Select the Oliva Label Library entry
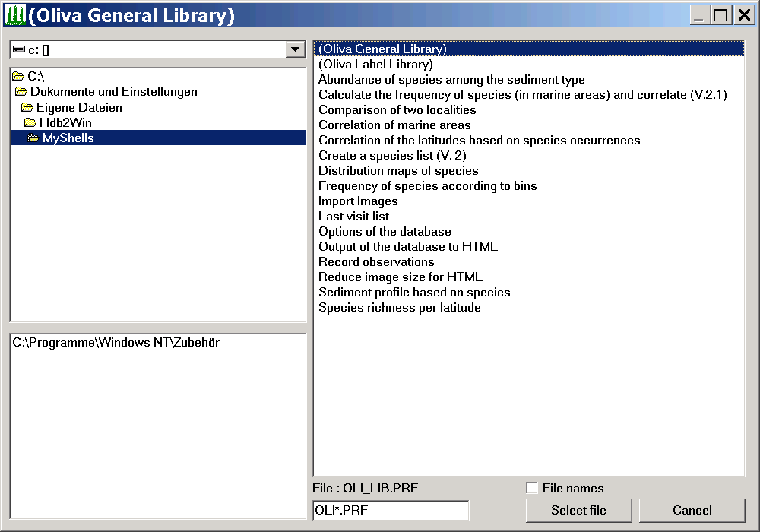Screen dimensions: 760x532 tap(375, 65)
